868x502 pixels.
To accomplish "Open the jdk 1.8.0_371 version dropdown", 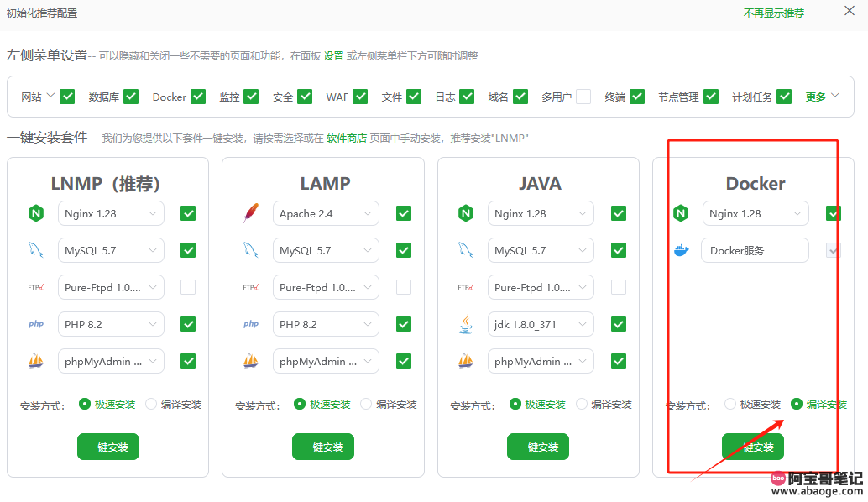I will (541, 324).
